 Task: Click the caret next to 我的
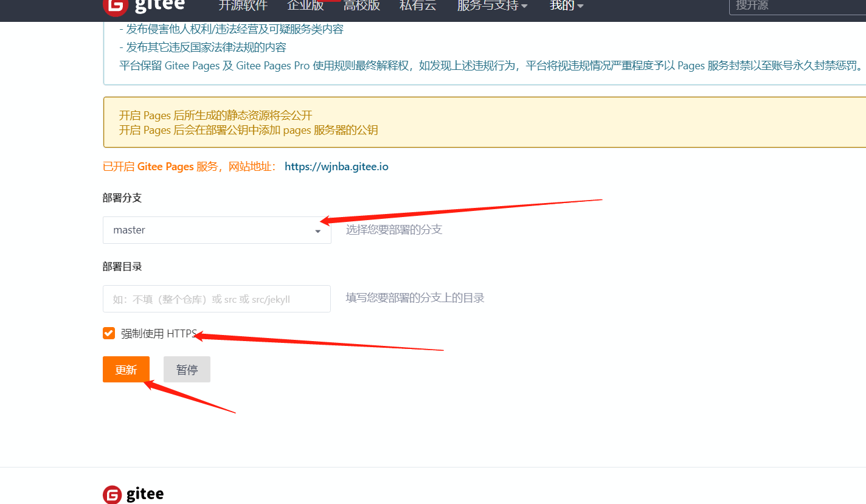click(580, 6)
